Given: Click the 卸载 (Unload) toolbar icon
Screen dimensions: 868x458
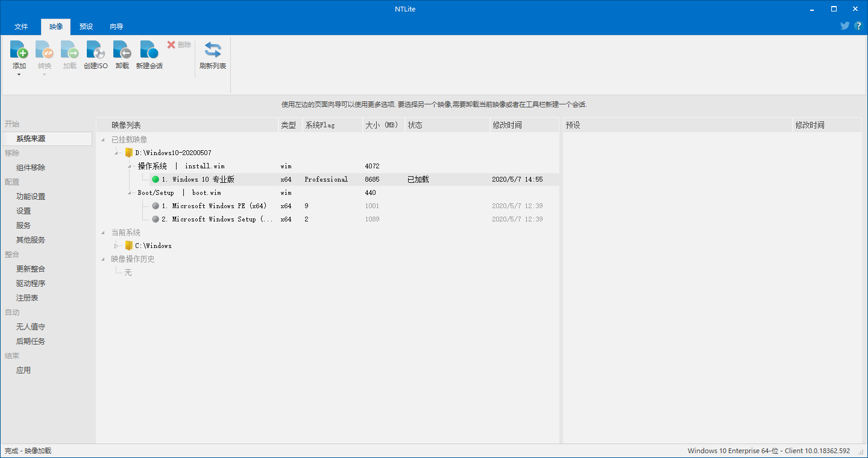Looking at the screenshot, I should 122,49.
